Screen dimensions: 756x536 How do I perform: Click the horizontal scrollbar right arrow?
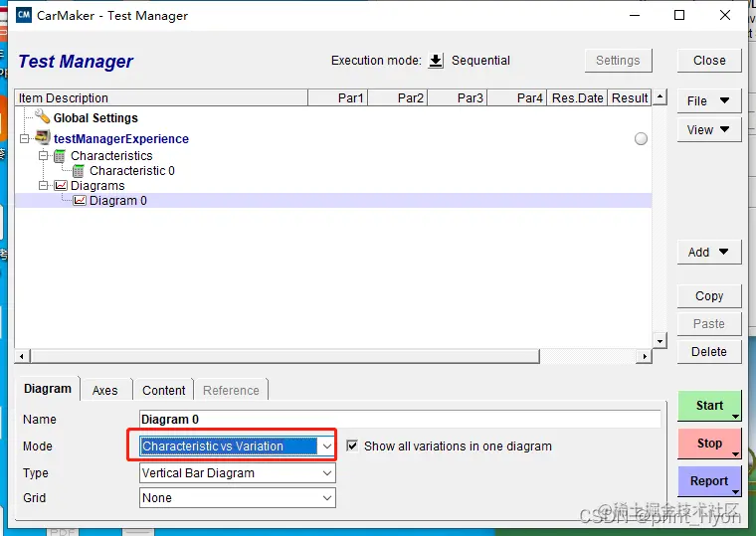(x=645, y=357)
